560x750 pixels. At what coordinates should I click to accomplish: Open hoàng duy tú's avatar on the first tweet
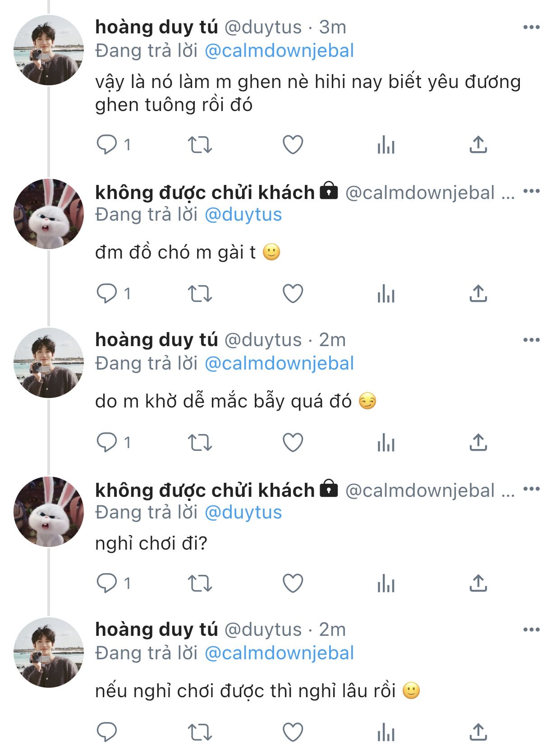click(49, 50)
